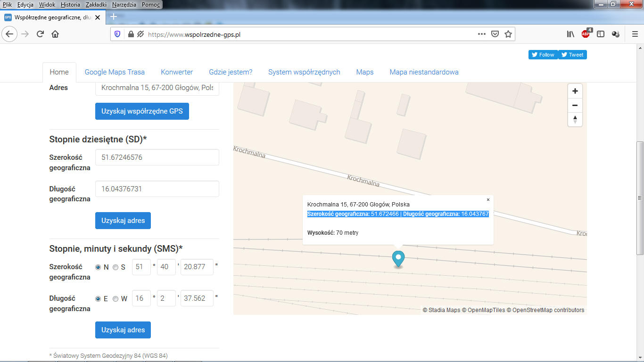
Task: Reset the map compass bearing
Action: [x=575, y=119]
